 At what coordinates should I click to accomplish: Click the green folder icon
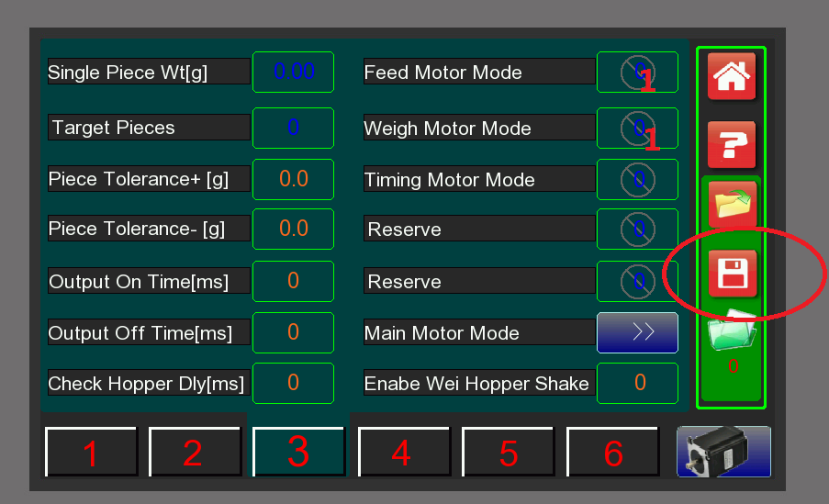tap(731, 330)
